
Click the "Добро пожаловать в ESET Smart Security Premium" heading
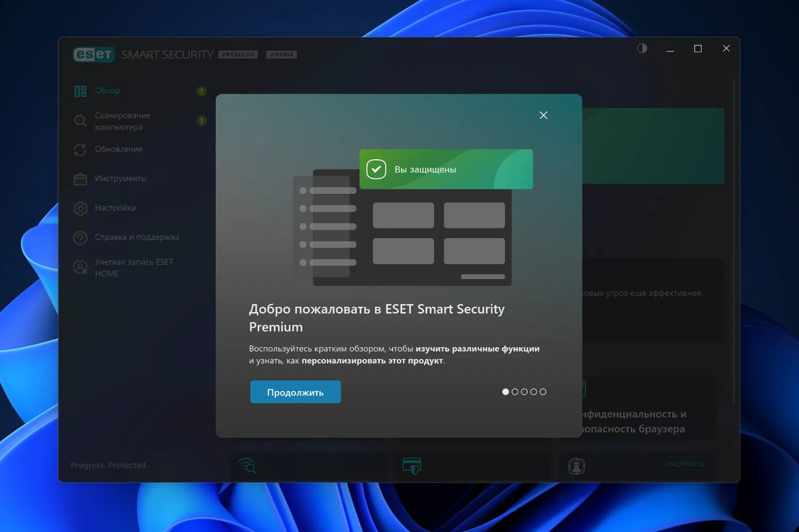(377, 318)
